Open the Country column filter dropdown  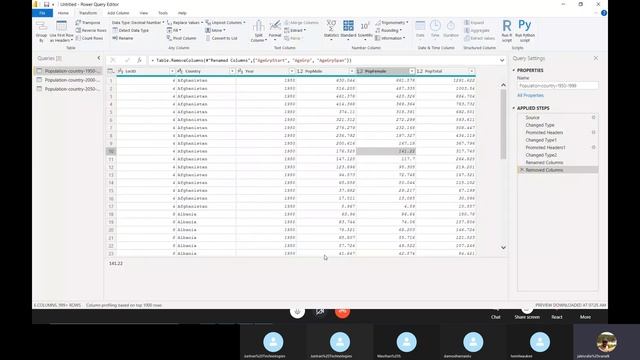tap(232, 71)
